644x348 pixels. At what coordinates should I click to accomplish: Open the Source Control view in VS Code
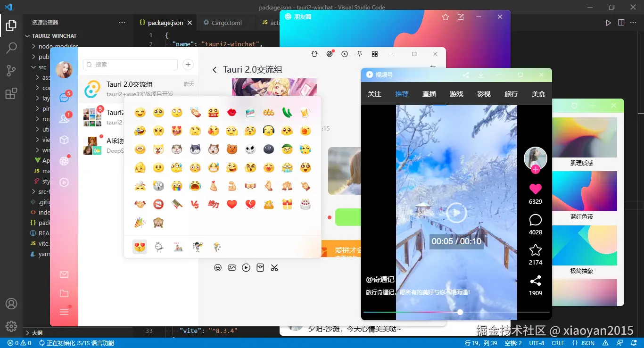[11, 71]
